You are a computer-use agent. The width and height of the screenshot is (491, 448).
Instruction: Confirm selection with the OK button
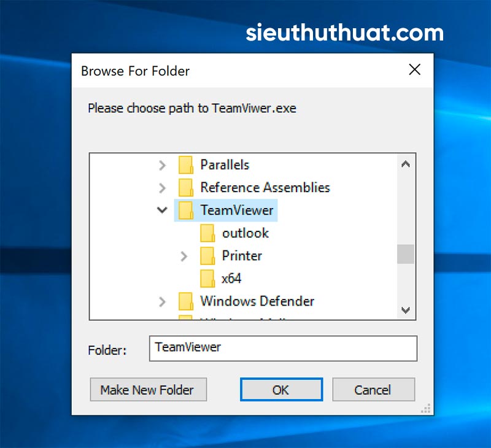coord(281,390)
